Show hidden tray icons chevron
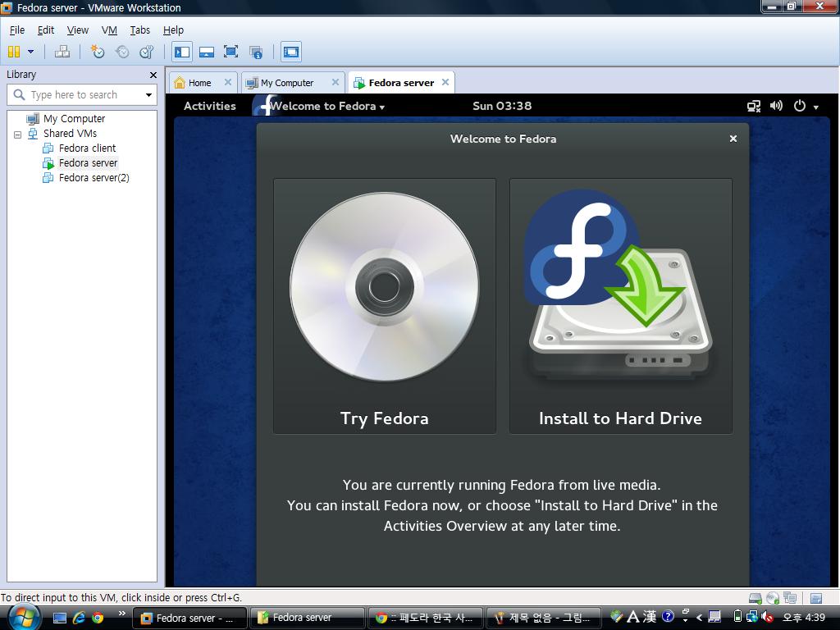The height and width of the screenshot is (630, 840). 699,618
